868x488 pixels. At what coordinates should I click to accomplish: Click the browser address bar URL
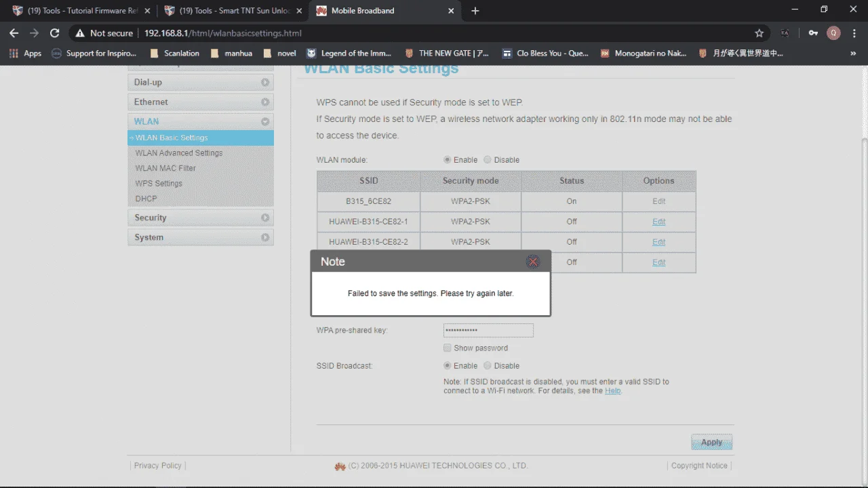pyautogui.click(x=223, y=33)
